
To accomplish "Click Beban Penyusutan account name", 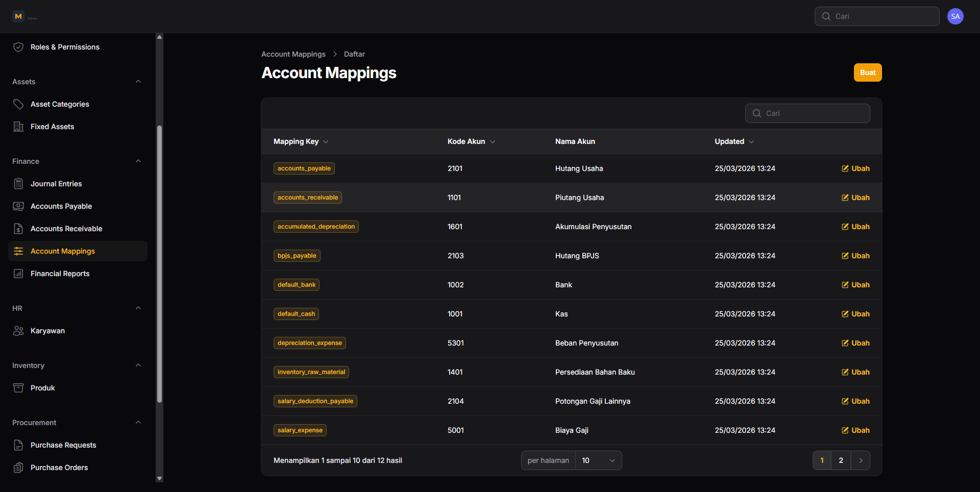I will (x=586, y=343).
